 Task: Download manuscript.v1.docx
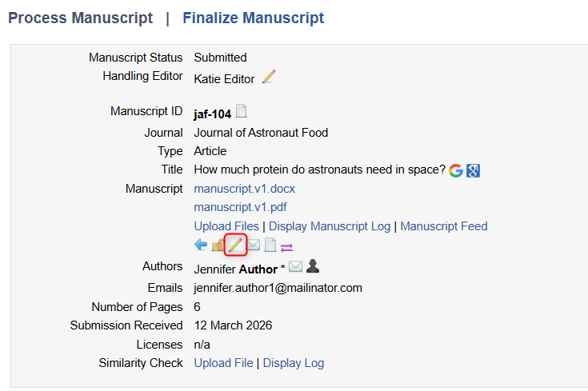pyautogui.click(x=245, y=189)
